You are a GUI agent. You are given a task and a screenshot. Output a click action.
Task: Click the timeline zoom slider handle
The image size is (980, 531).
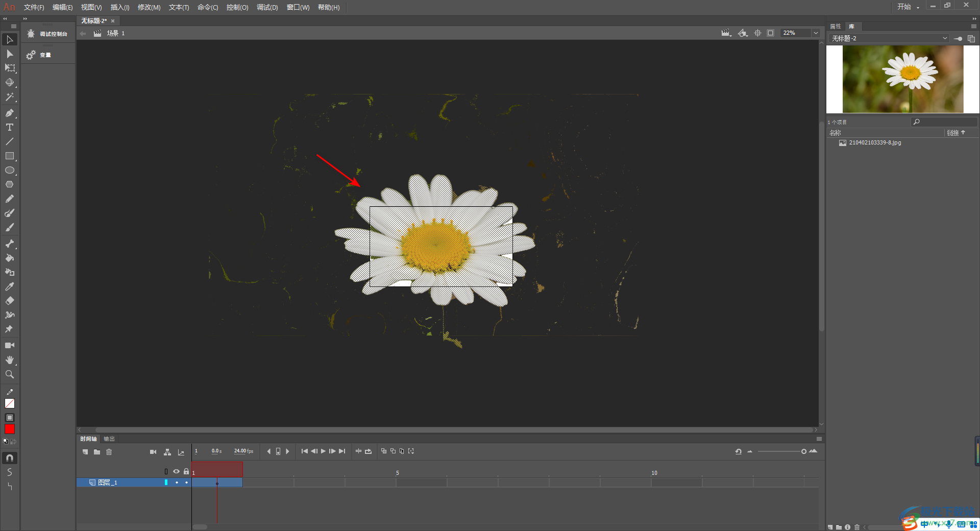pyautogui.click(x=804, y=451)
